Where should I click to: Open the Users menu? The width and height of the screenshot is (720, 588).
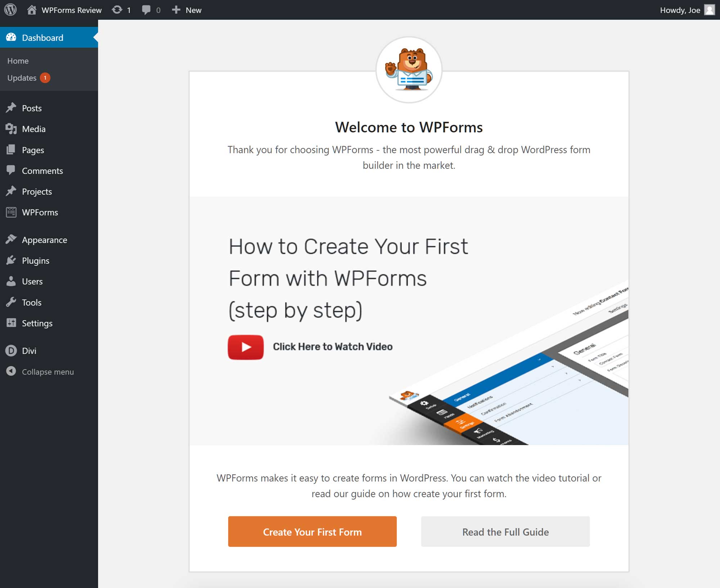pos(49,281)
